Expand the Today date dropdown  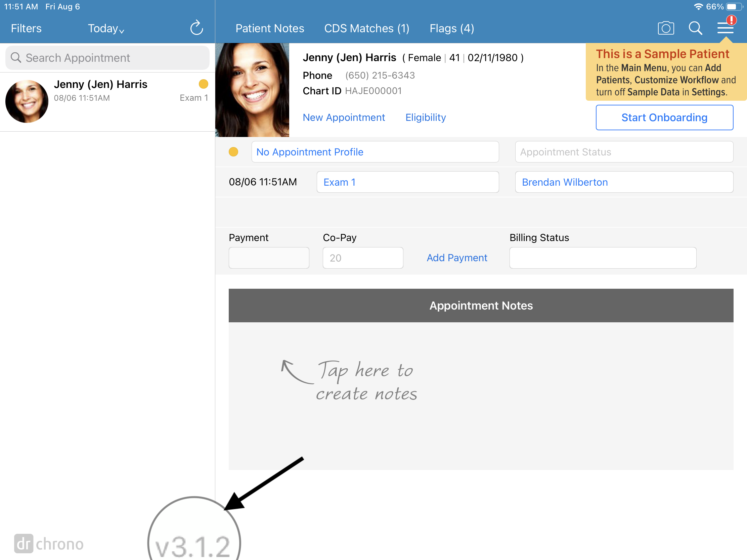pos(106,28)
